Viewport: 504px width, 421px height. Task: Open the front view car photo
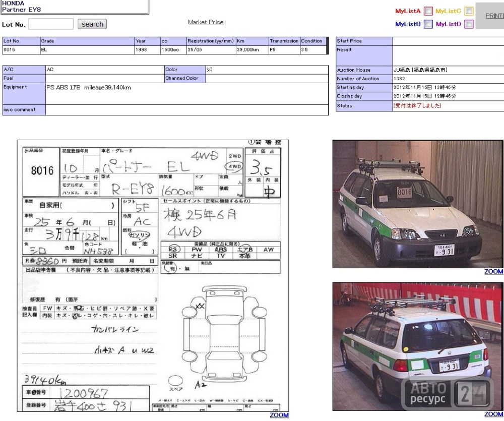417,204
